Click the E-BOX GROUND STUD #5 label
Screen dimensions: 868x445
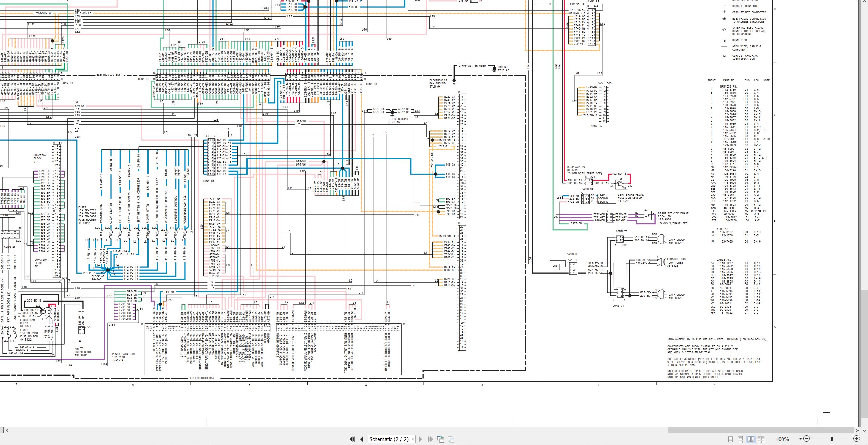[x=398, y=120]
